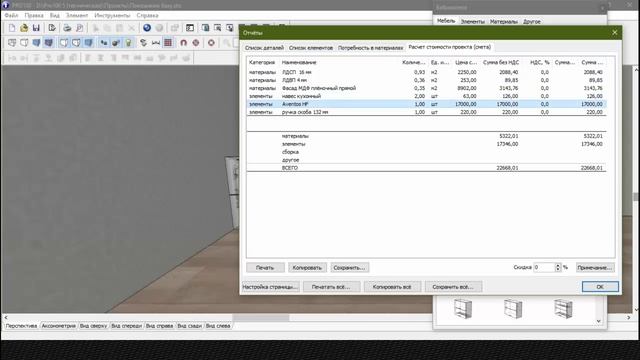Viewport: 640px width, 360px height.
Task: Click the Копировать всё button
Action: [x=392, y=287]
